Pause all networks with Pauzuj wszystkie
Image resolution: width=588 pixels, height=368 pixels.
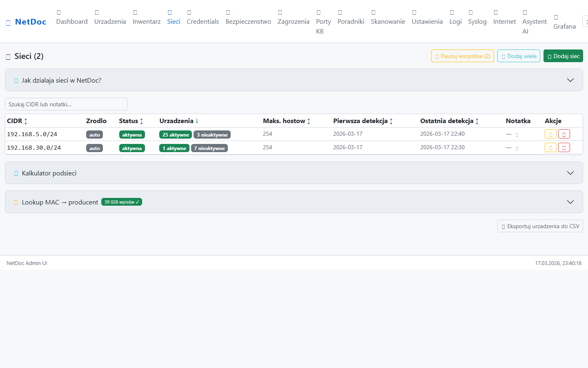pos(462,56)
